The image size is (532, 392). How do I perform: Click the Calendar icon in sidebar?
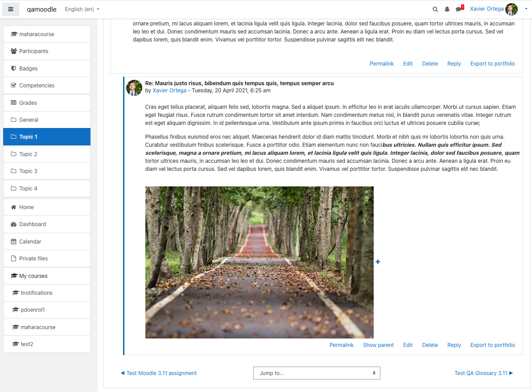(13, 241)
